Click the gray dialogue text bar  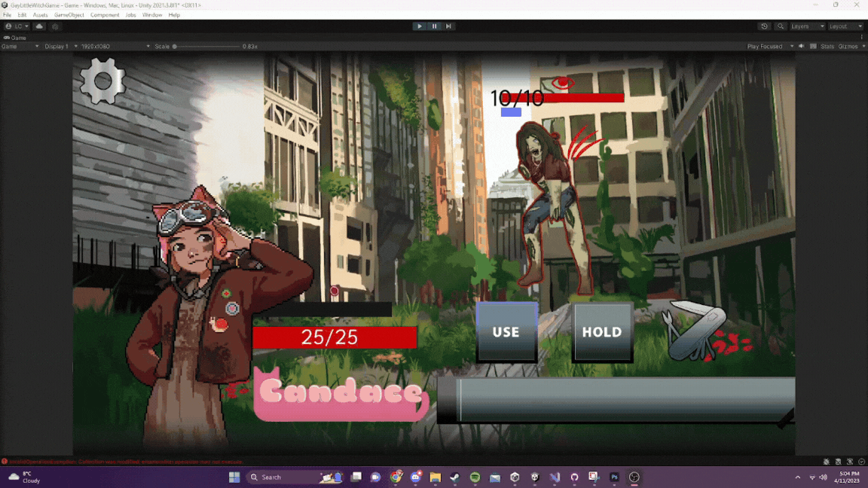pyautogui.click(x=616, y=401)
